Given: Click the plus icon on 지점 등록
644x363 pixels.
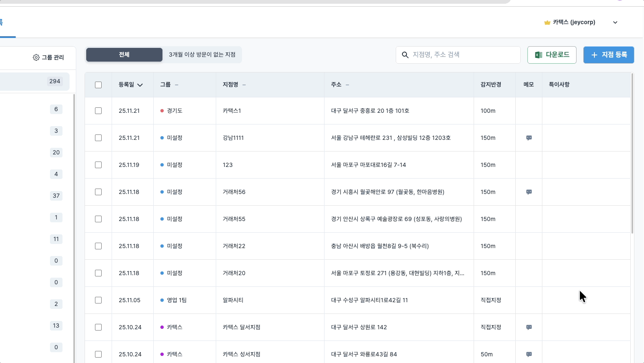Looking at the screenshot, I should [x=594, y=55].
